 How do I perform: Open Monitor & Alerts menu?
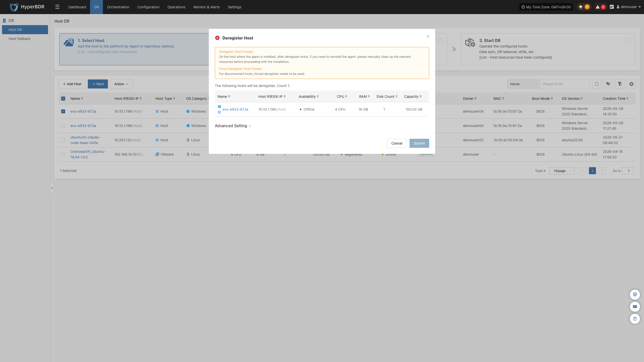point(207,7)
